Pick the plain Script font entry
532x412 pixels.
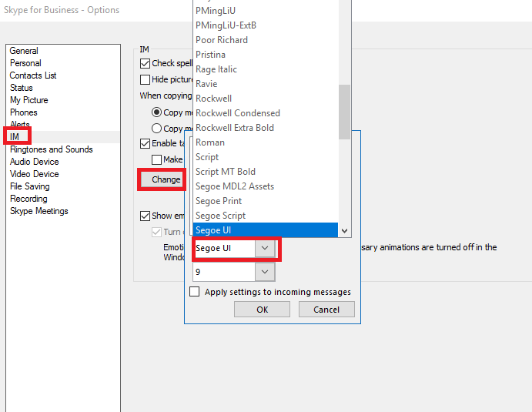click(x=266, y=157)
